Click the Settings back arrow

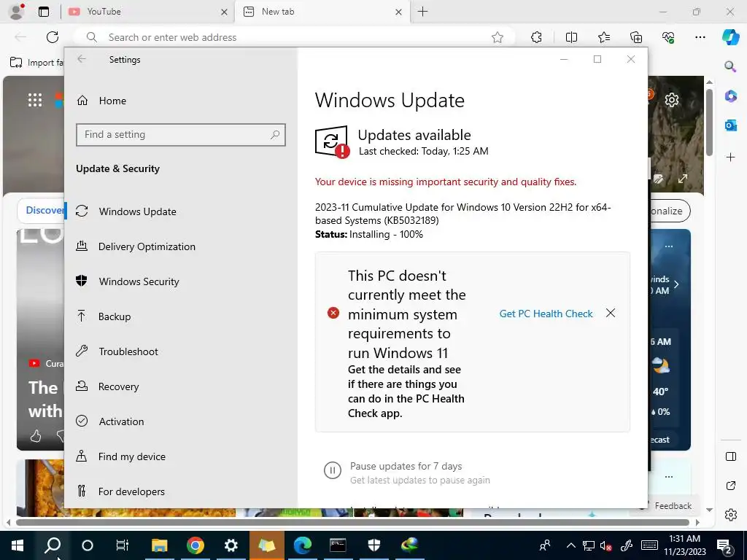[x=82, y=59]
